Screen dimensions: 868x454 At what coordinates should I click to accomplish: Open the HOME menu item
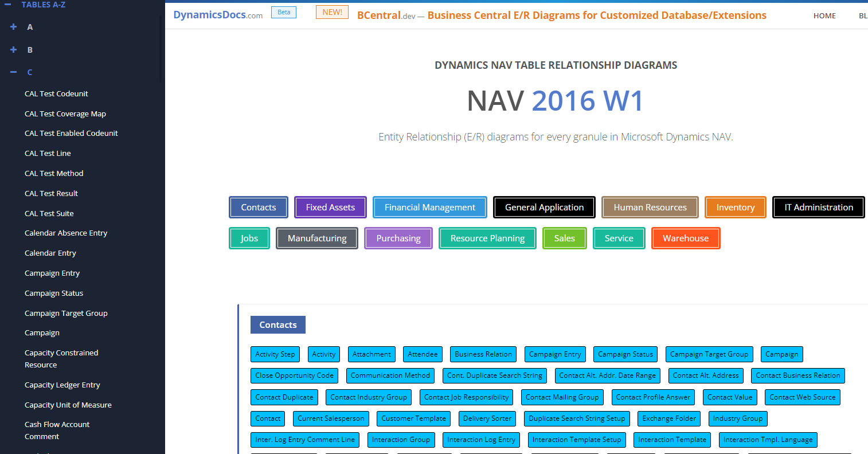pos(824,15)
